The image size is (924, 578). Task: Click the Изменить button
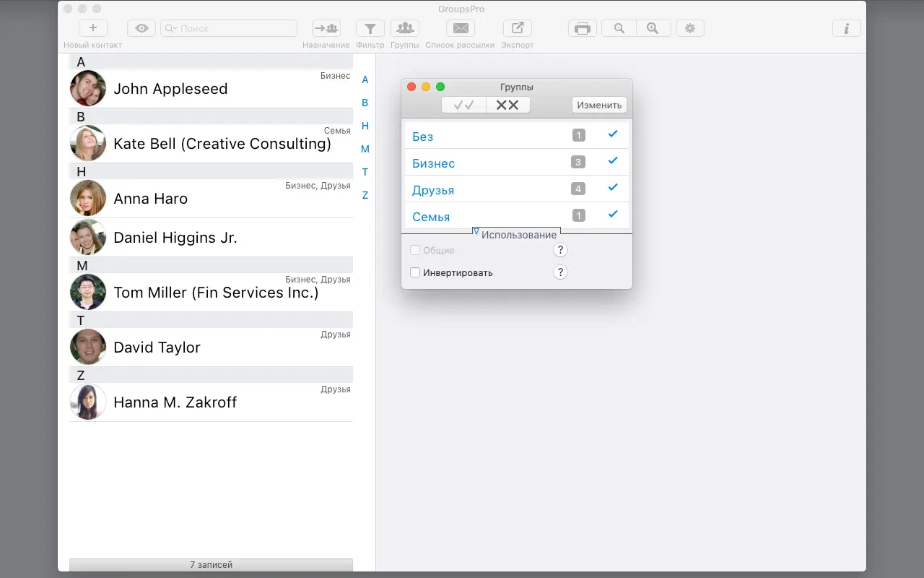click(x=599, y=105)
